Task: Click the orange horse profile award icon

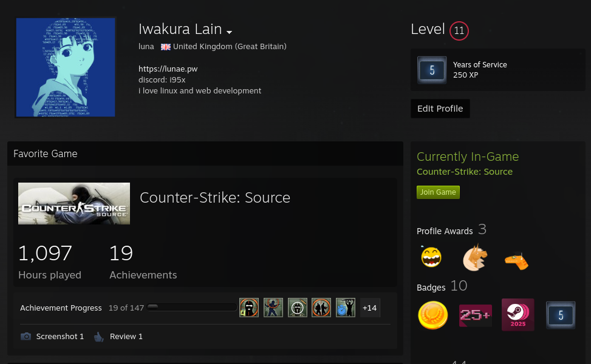Action: (474, 257)
